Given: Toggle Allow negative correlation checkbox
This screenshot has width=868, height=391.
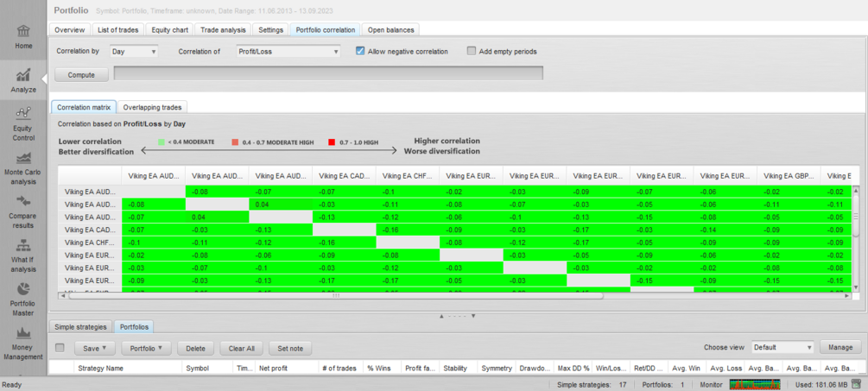Looking at the screenshot, I should click(x=360, y=52).
